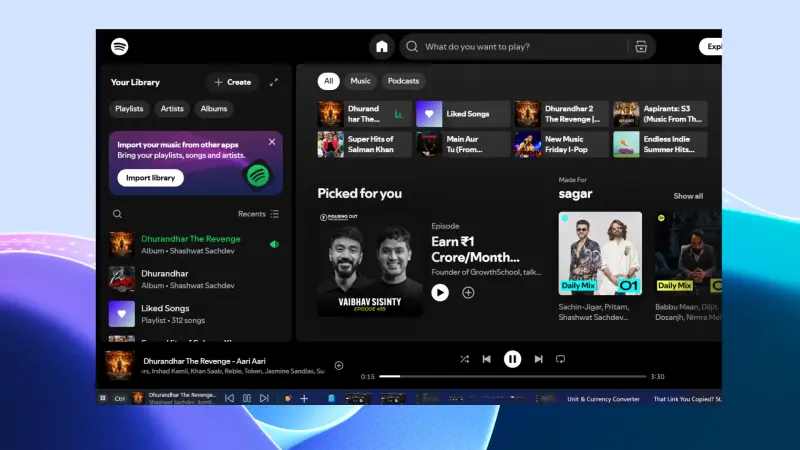
Task: Click taskbar media widget previous track
Action: 230,398
